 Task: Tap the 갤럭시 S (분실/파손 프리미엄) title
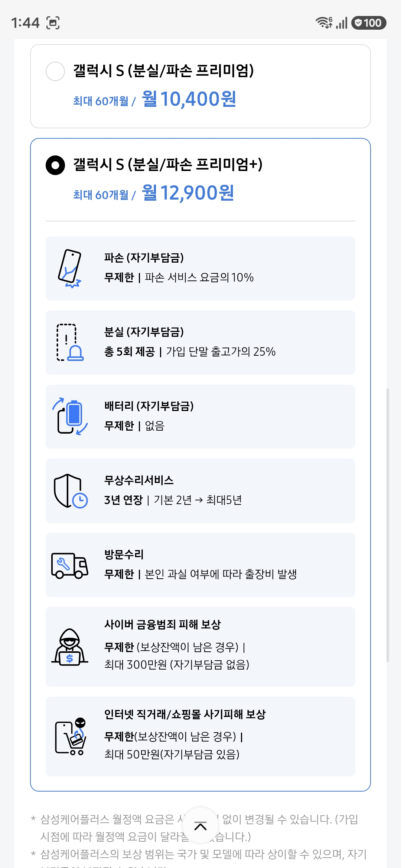tap(163, 70)
